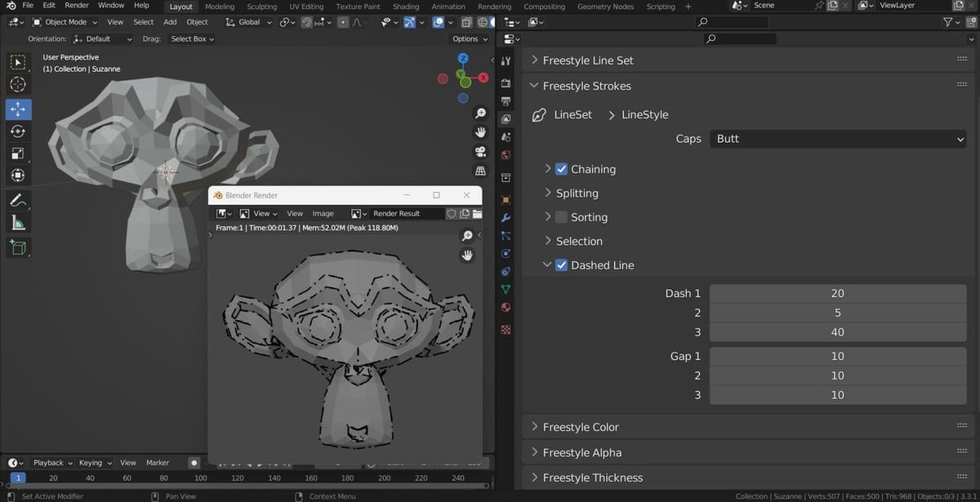980x502 pixels.
Task: Open the Select Box drag dropdown
Action: [x=193, y=38]
